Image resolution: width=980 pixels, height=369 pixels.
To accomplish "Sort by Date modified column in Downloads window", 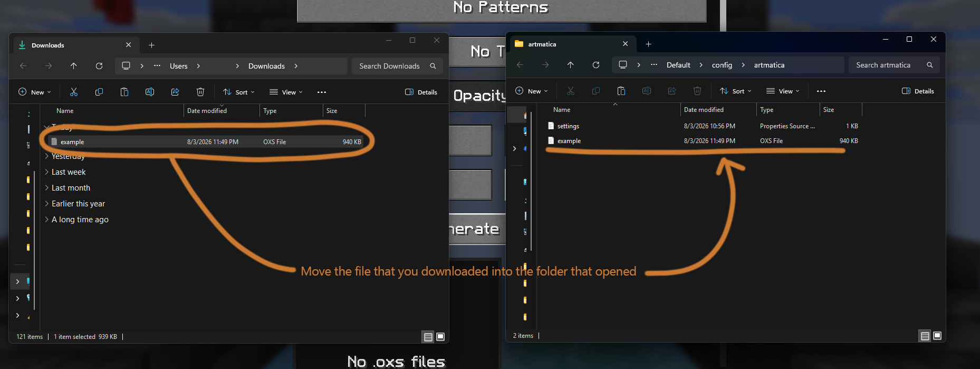I will 222,111.
